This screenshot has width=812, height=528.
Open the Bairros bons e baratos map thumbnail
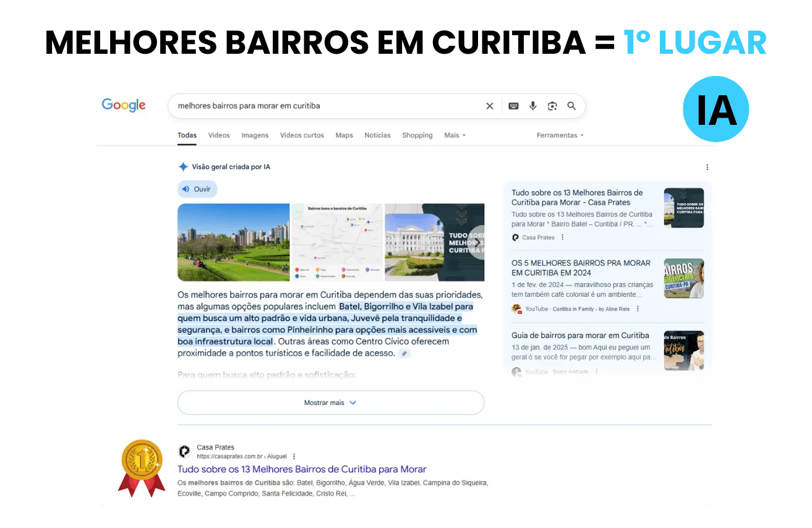point(337,242)
